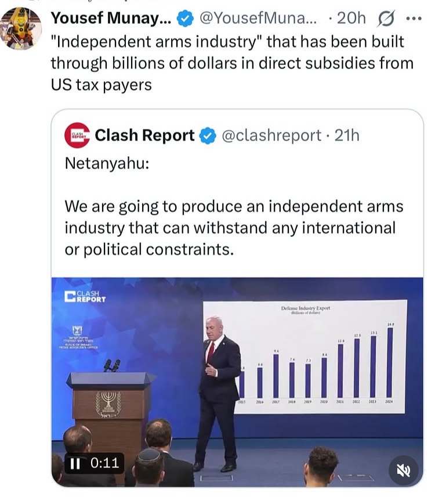
Task: Pause the playing video
Action: click(x=75, y=463)
